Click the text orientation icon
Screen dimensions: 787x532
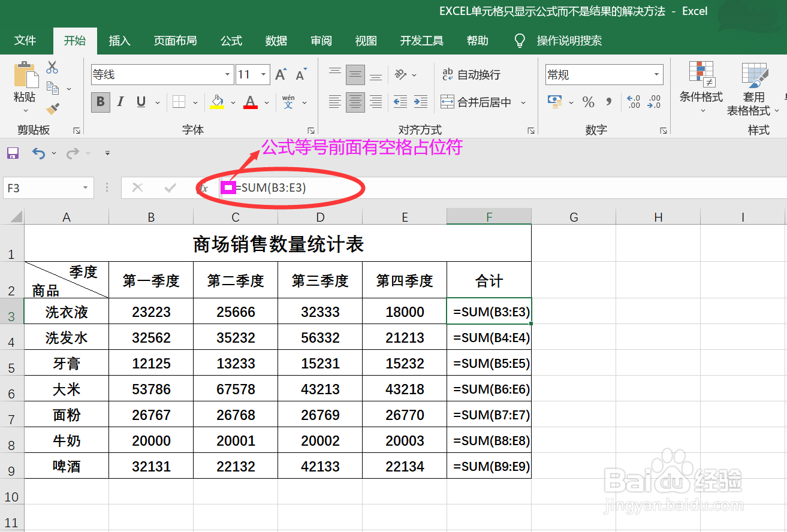point(401,75)
